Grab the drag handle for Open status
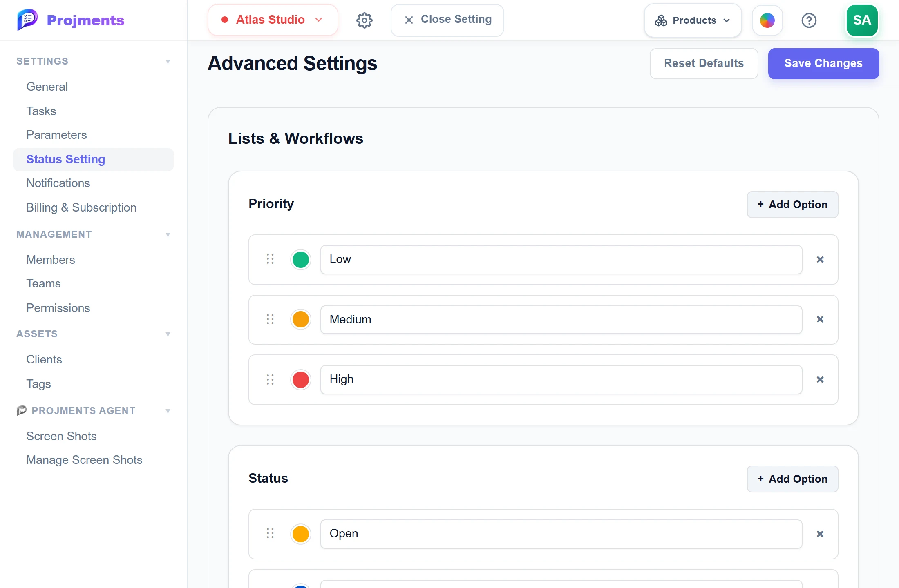 pos(270,533)
